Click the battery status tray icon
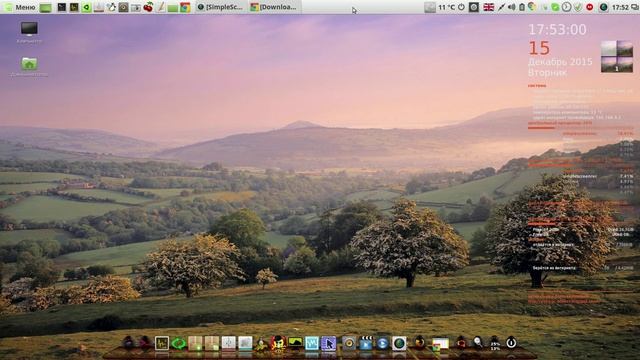This screenshot has height=360, width=640. click(x=522, y=7)
